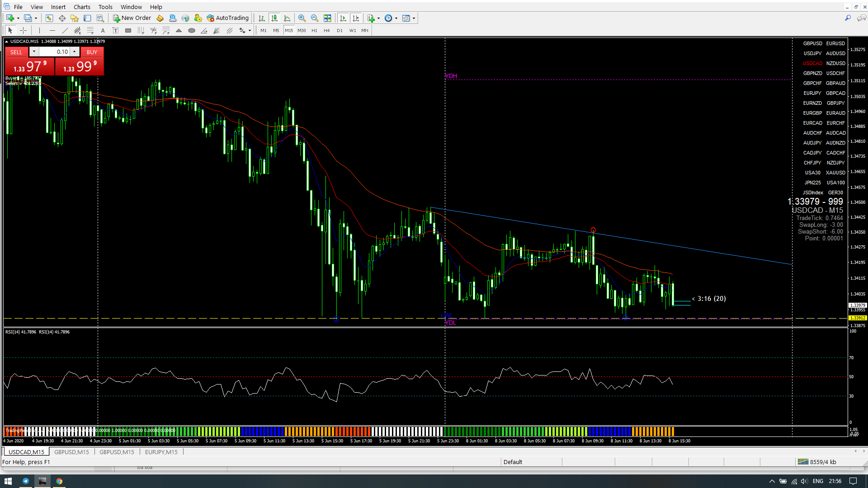Image resolution: width=868 pixels, height=488 pixels.
Task: Switch timeframe to H1
Action: 314,30
